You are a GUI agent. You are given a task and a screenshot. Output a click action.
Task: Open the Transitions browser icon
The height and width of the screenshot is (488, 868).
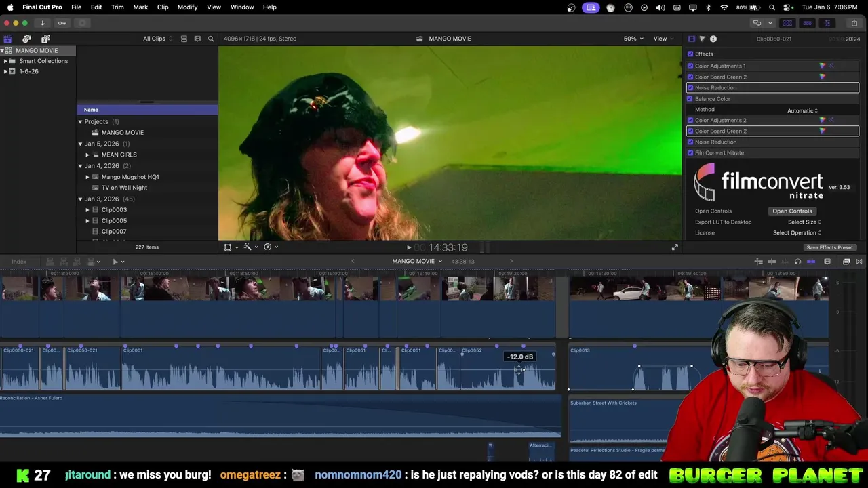859,262
